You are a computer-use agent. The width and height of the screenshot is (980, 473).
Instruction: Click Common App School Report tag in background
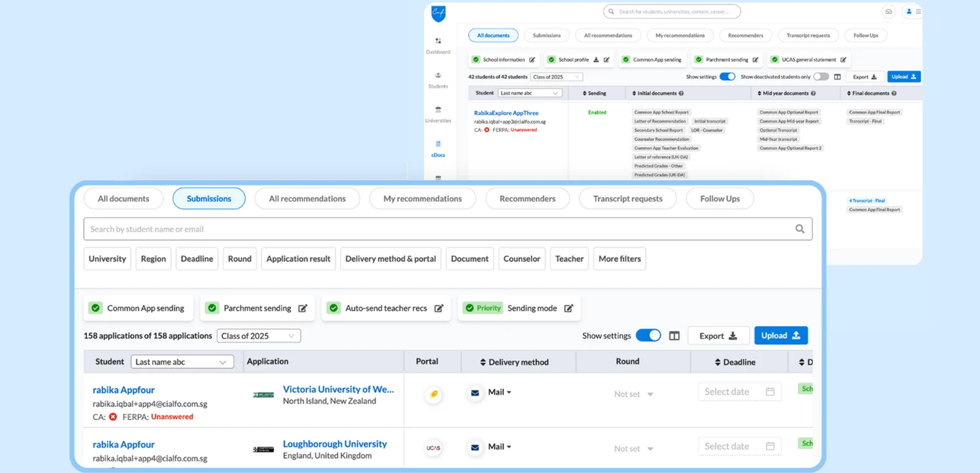[x=661, y=113]
